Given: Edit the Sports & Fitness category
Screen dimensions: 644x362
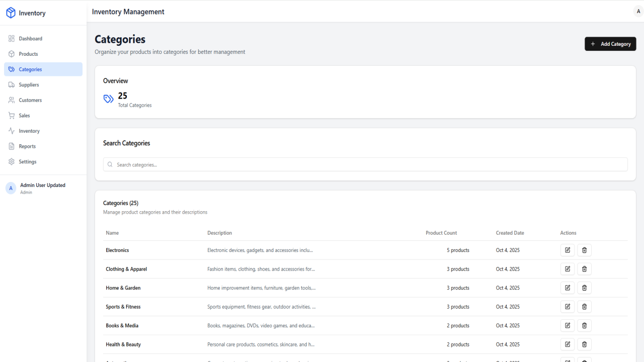Looking at the screenshot, I should pos(568,307).
